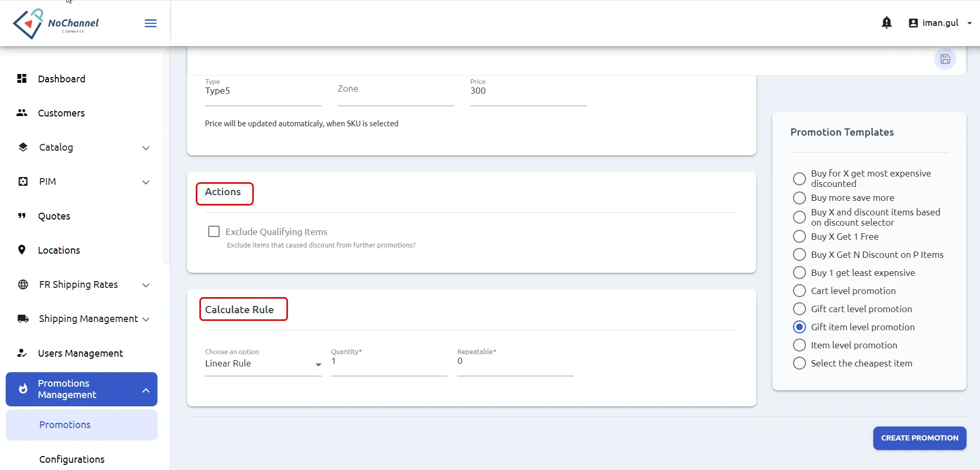Click the Price field showing 300

528,91
